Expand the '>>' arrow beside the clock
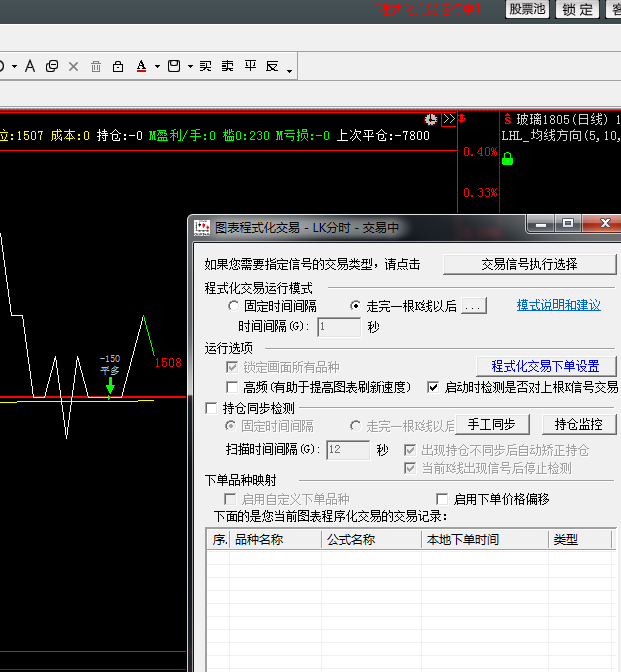 448,119
